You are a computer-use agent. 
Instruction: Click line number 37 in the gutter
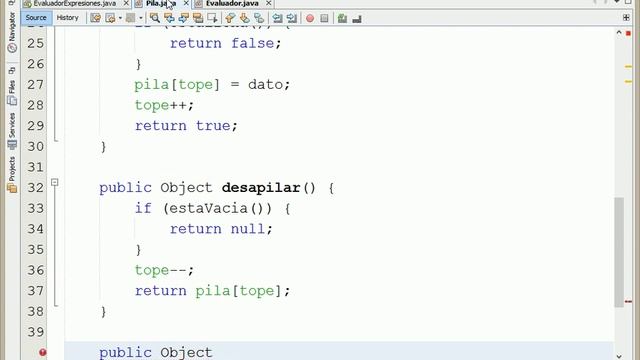tap(36, 291)
